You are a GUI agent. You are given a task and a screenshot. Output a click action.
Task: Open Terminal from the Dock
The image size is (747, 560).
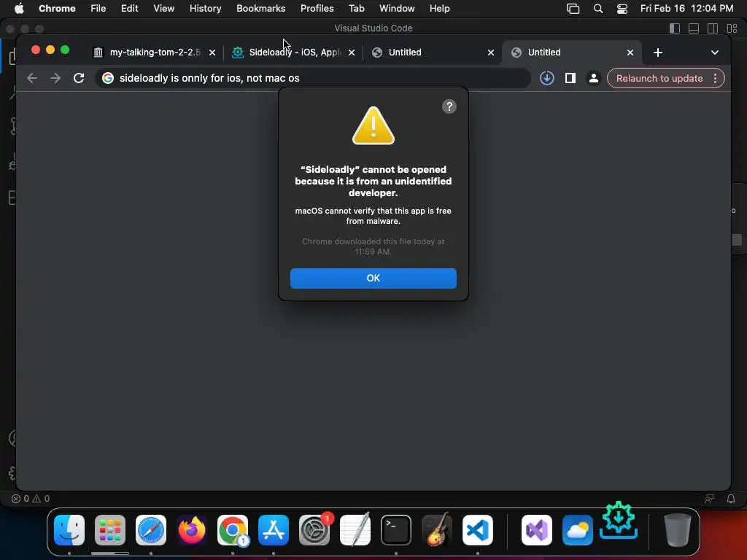coord(396,530)
